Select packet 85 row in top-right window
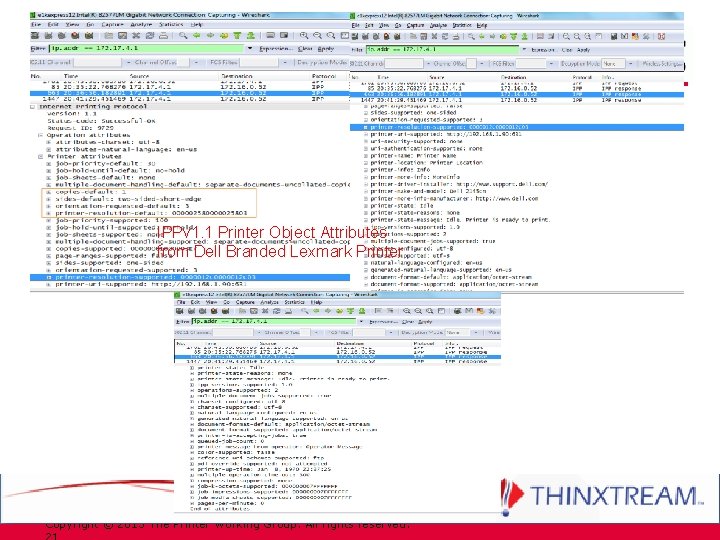 pyautogui.click(x=517, y=88)
